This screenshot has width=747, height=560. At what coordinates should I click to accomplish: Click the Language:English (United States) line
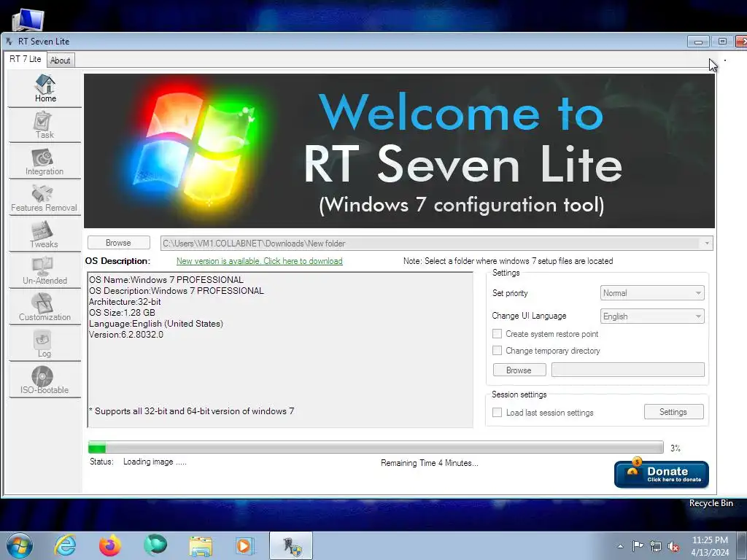[156, 323]
